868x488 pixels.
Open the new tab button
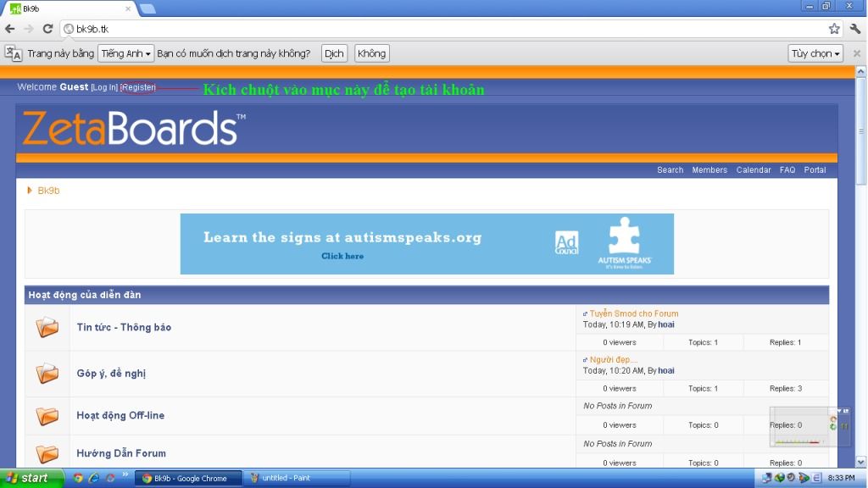pos(147,8)
